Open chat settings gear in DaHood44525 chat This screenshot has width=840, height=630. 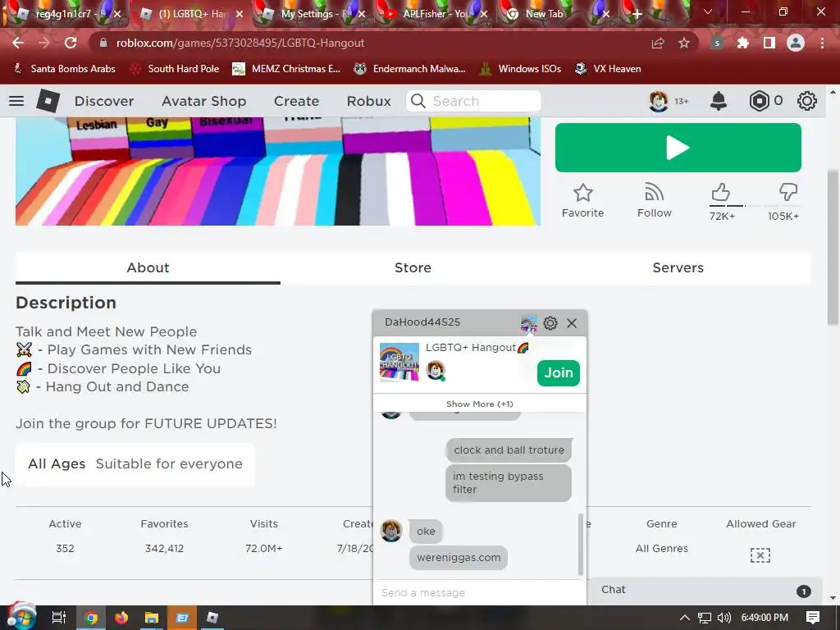click(550, 323)
